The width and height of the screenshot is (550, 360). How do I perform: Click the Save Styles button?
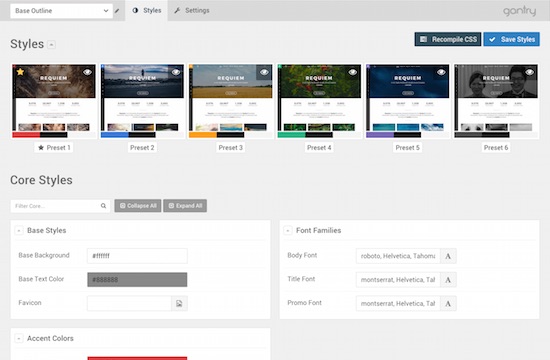point(512,39)
